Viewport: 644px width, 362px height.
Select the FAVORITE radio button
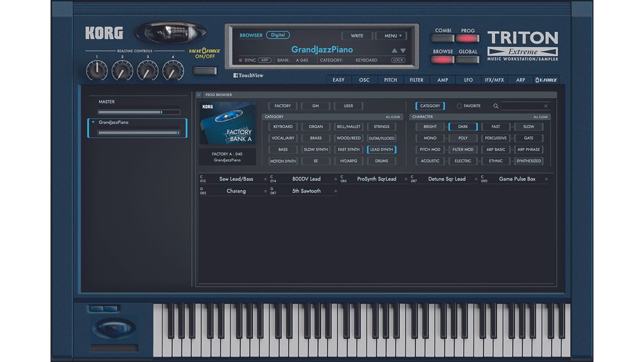460,106
